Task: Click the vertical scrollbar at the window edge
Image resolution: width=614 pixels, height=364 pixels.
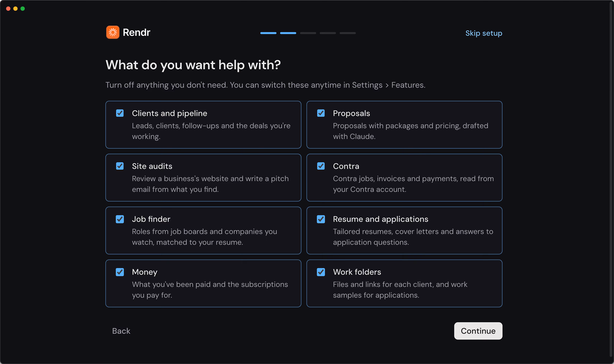Action: point(611,179)
